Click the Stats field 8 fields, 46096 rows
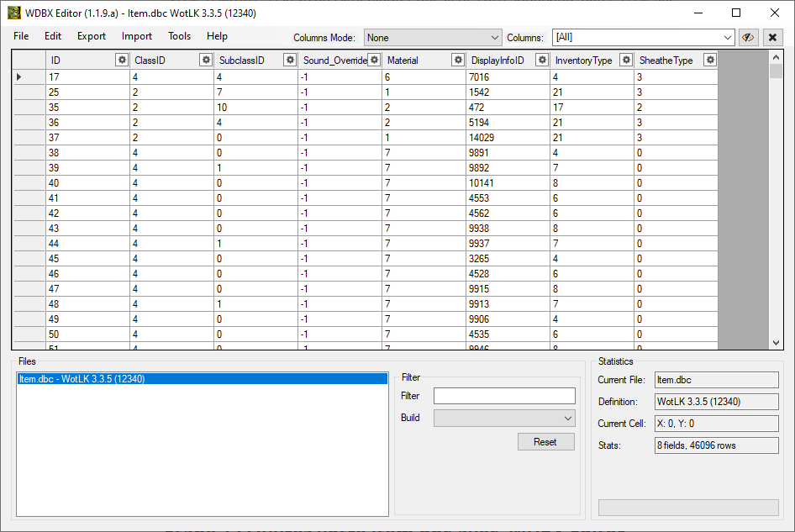The width and height of the screenshot is (795, 532). point(716,445)
